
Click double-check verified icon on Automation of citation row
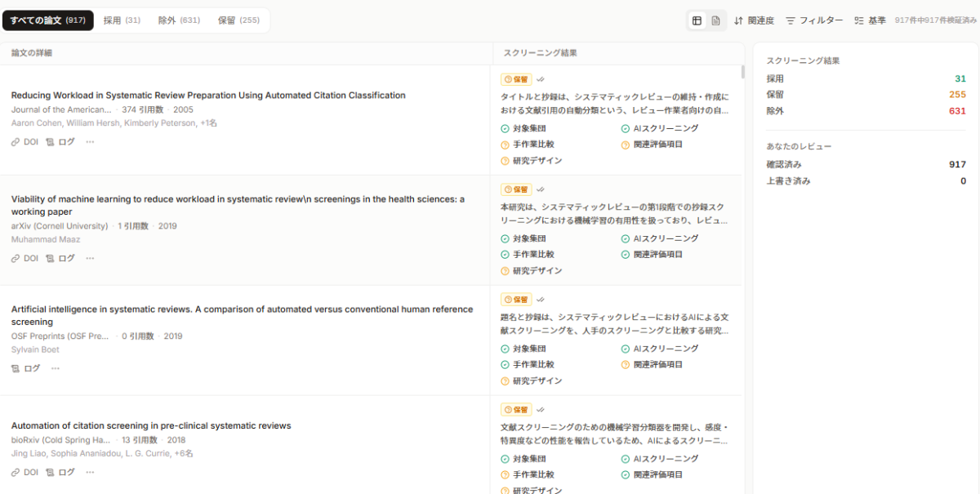[x=541, y=410]
